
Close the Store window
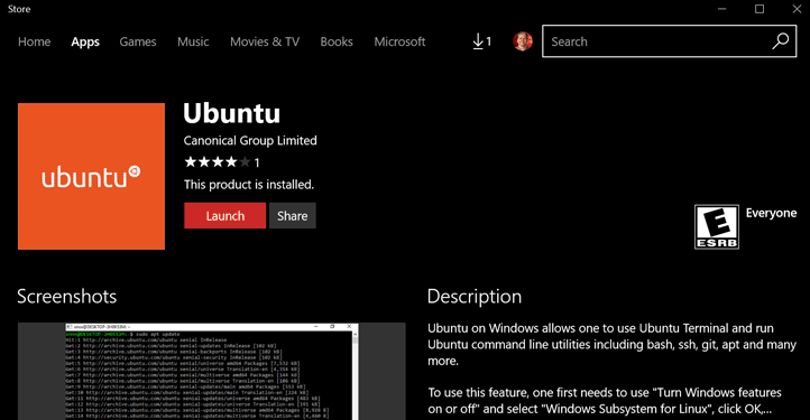(797, 9)
